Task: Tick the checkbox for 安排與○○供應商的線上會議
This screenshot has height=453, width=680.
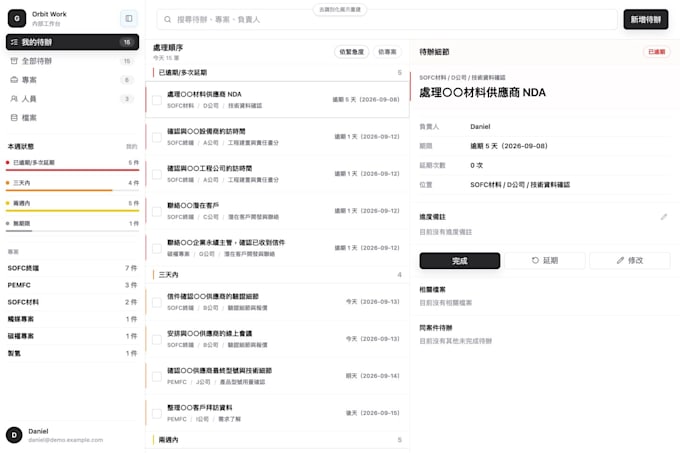Action: pos(157,339)
